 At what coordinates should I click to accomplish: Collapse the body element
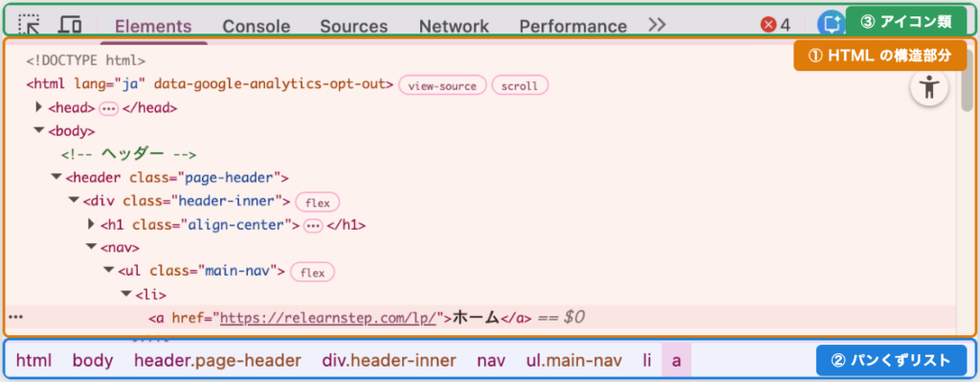[x=38, y=130]
